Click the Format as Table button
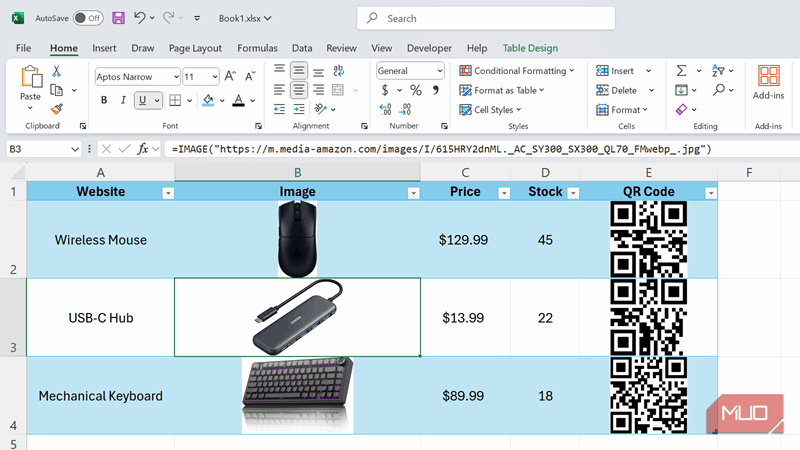The image size is (800, 450). (502, 90)
